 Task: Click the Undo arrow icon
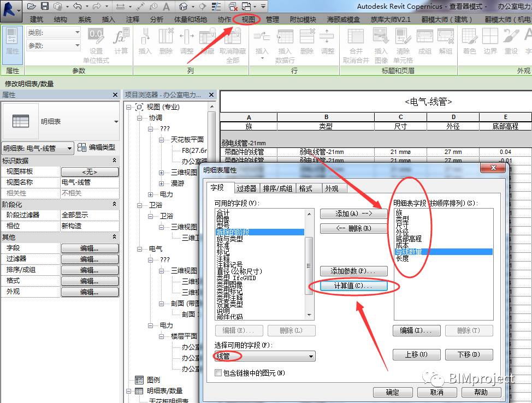pyautogui.click(x=77, y=6)
